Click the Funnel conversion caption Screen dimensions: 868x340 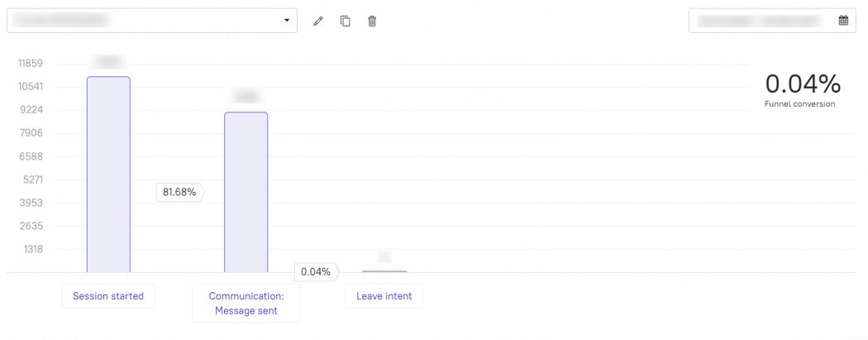pyautogui.click(x=800, y=104)
